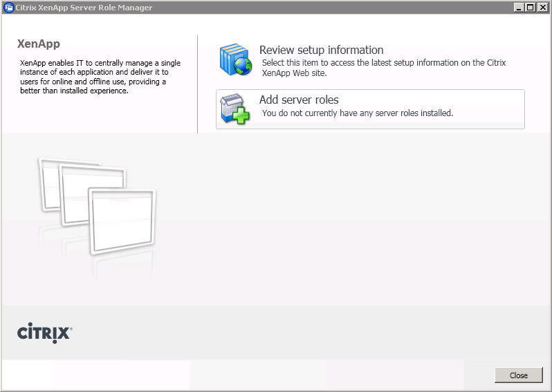Click the gray footer band right of Citrix logo
The height and width of the screenshot is (392, 552).
(x=311, y=333)
